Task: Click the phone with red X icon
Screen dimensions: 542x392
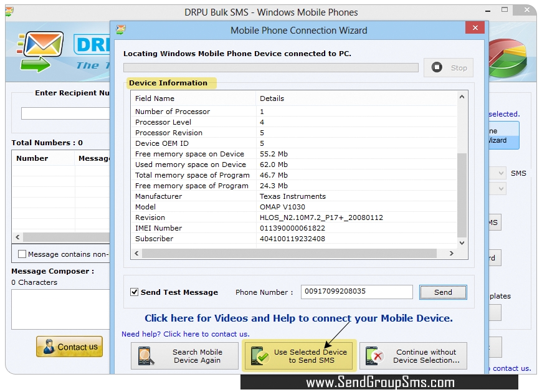Action: click(x=374, y=356)
